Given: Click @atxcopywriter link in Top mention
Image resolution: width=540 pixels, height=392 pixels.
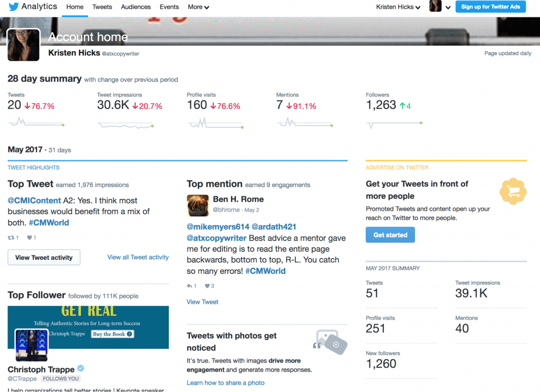Looking at the screenshot, I should (217, 238).
